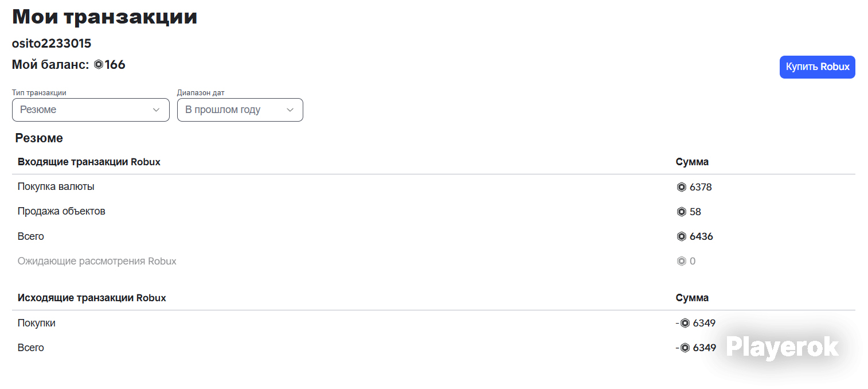Click the Robux icon beside incoming total 6436
This screenshot has width=868, height=389.
tap(681, 236)
